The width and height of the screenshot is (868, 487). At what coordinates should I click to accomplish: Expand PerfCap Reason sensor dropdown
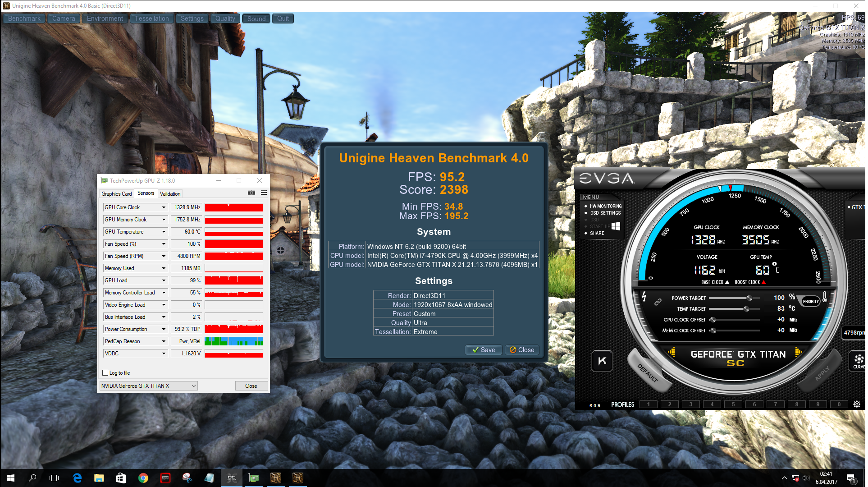164,341
